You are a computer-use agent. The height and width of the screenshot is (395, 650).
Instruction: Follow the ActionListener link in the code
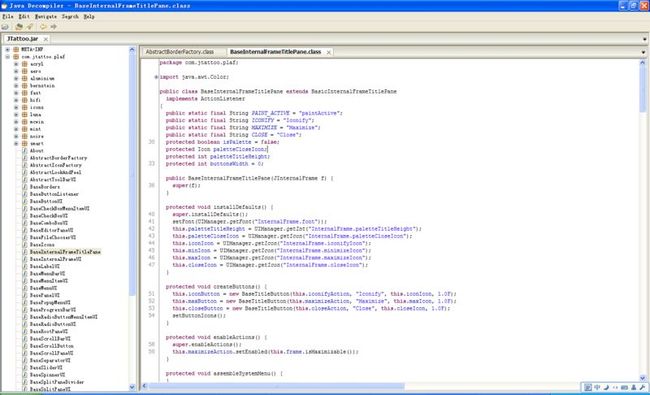tap(223, 99)
